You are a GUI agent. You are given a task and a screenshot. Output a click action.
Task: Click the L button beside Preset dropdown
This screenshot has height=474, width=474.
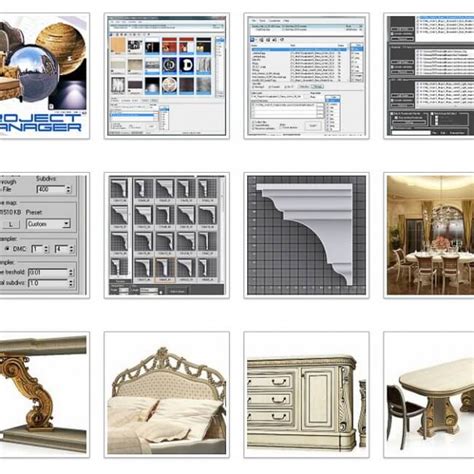pyautogui.click(x=10, y=224)
